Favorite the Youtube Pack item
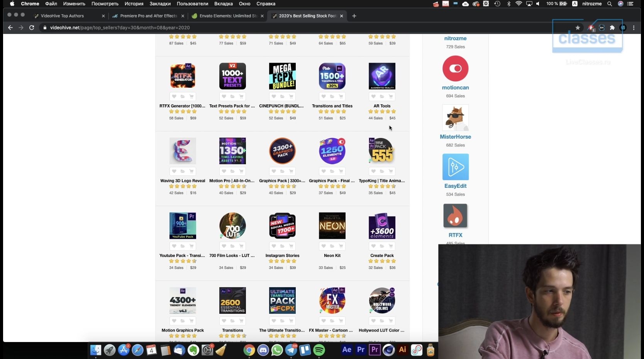The height and width of the screenshot is (359, 644). coord(174,246)
